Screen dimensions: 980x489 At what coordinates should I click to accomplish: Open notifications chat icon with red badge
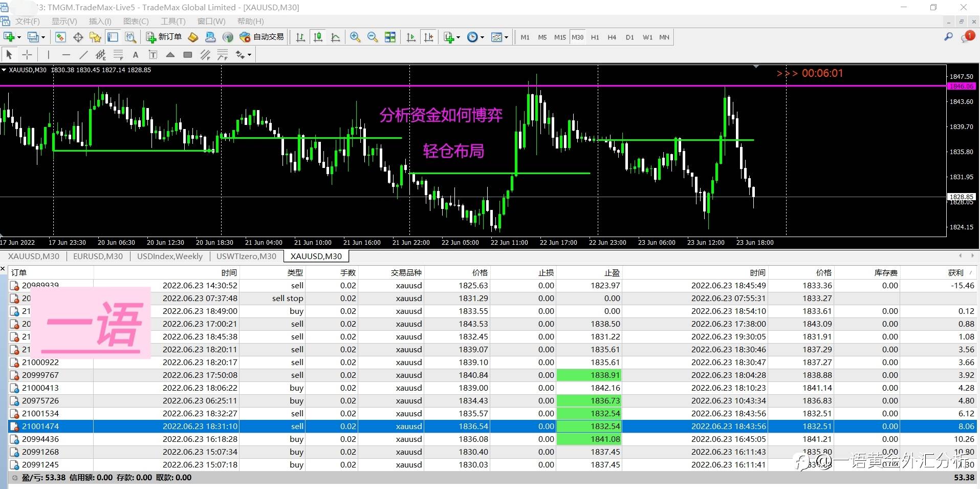click(967, 37)
